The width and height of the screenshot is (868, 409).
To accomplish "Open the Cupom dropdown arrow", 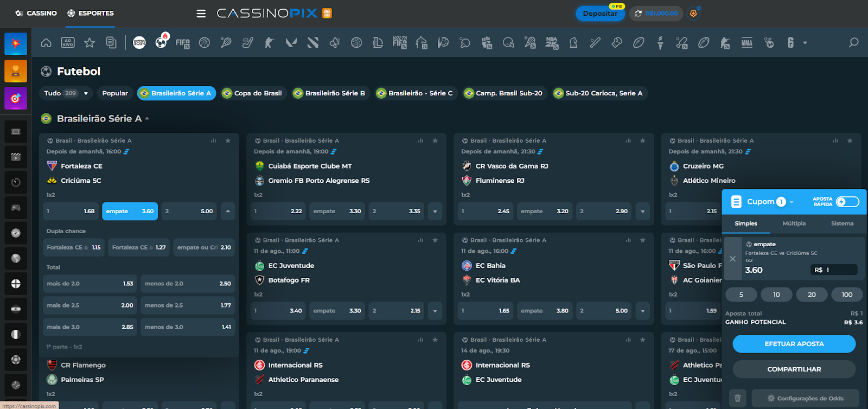I will [792, 202].
